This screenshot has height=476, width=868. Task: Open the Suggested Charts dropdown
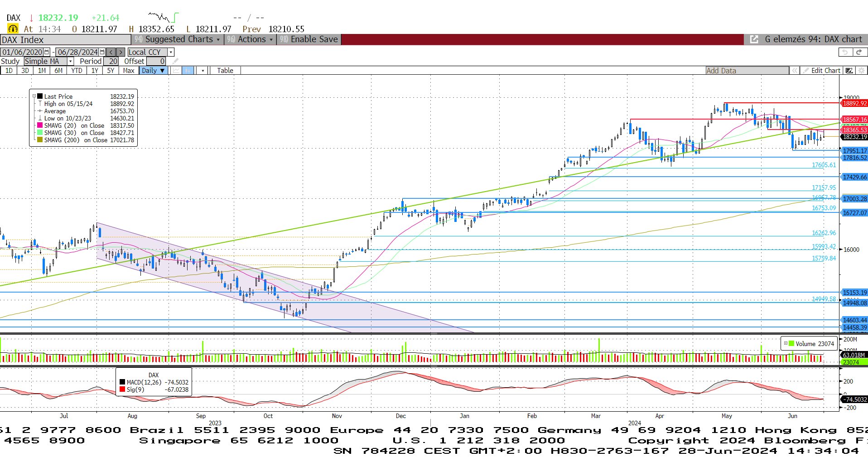(177, 39)
